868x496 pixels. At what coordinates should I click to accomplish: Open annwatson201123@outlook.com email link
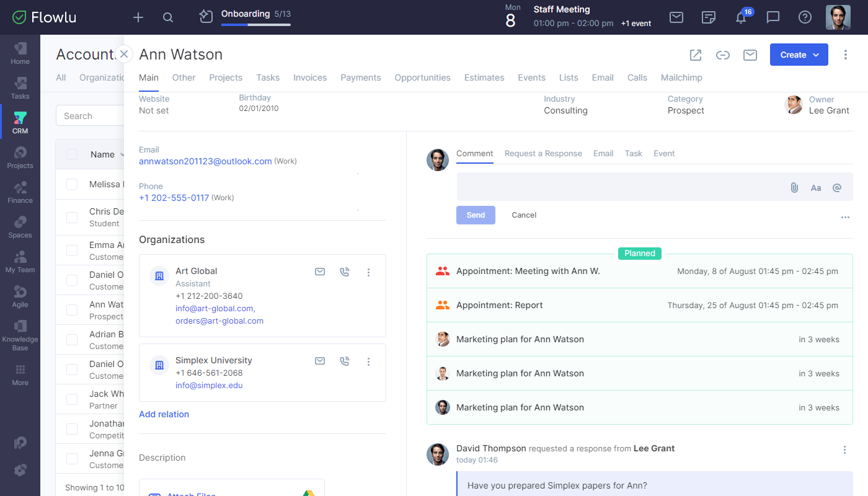[x=205, y=161]
